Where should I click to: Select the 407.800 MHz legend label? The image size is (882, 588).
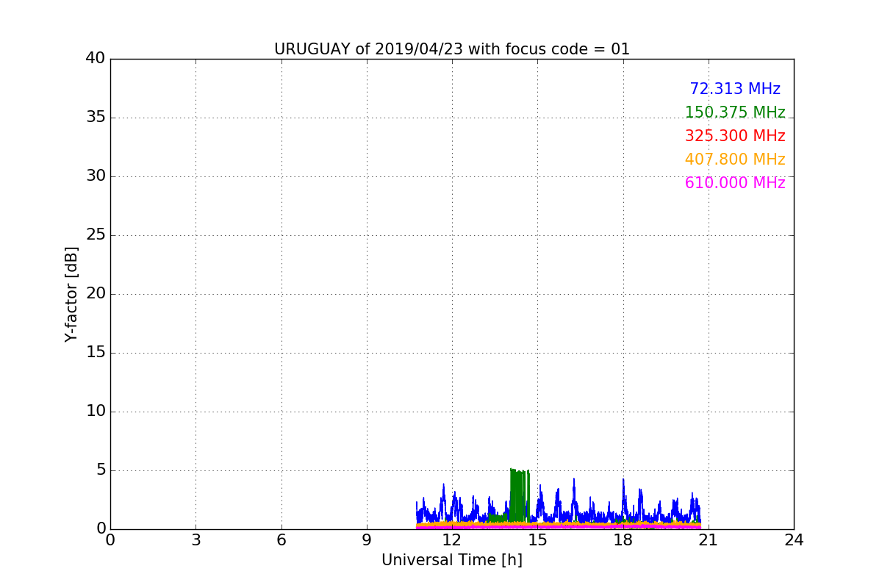point(735,159)
